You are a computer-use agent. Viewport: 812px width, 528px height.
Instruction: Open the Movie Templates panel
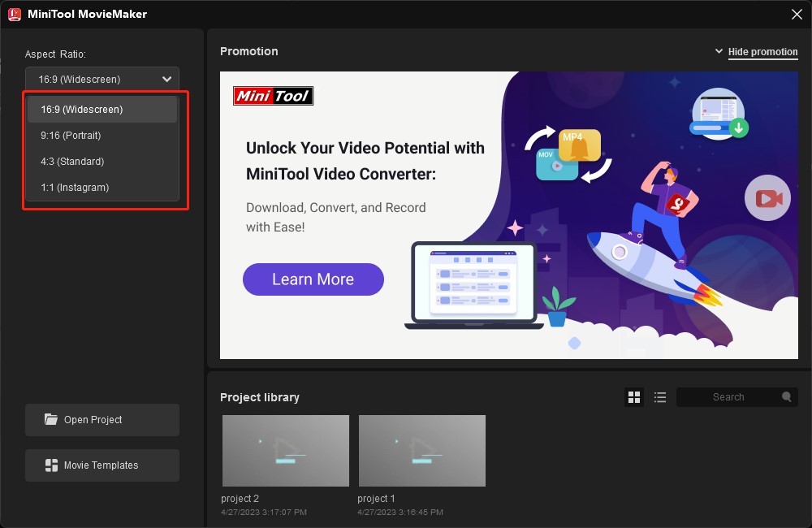pyautogui.click(x=101, y=465)
